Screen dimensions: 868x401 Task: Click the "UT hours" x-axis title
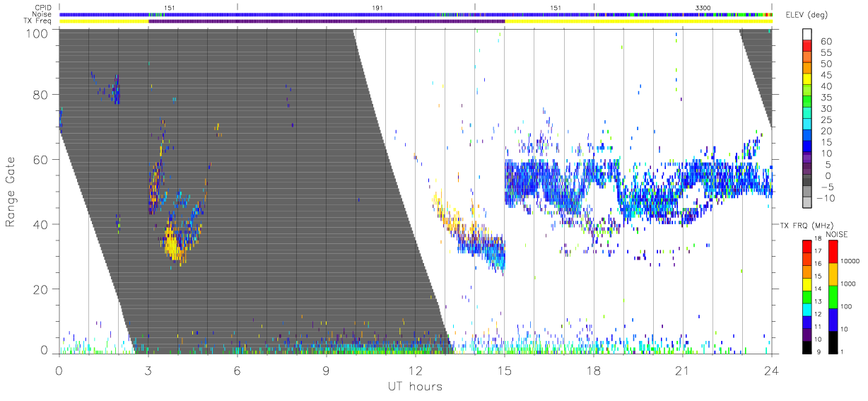(x=414, y=386)
